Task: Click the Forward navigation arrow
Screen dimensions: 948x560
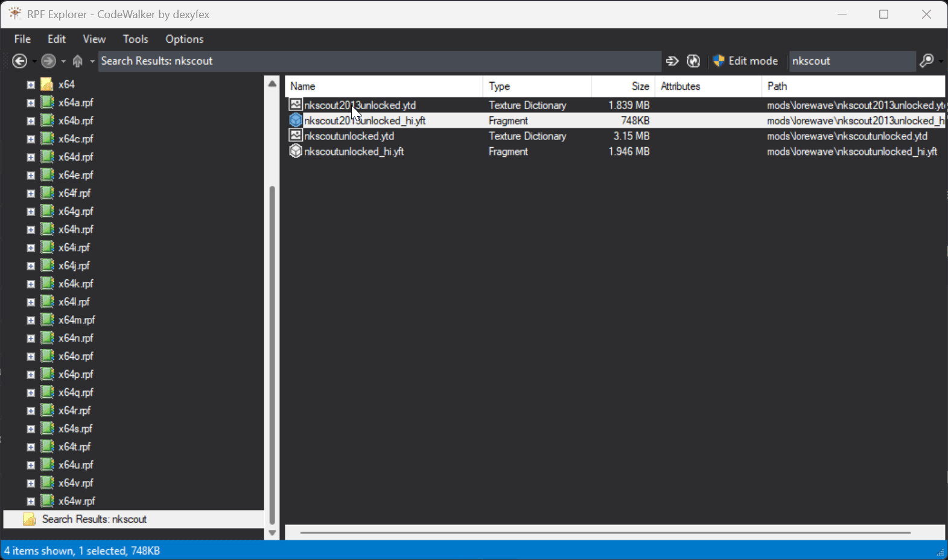Action: pos(48,61)
